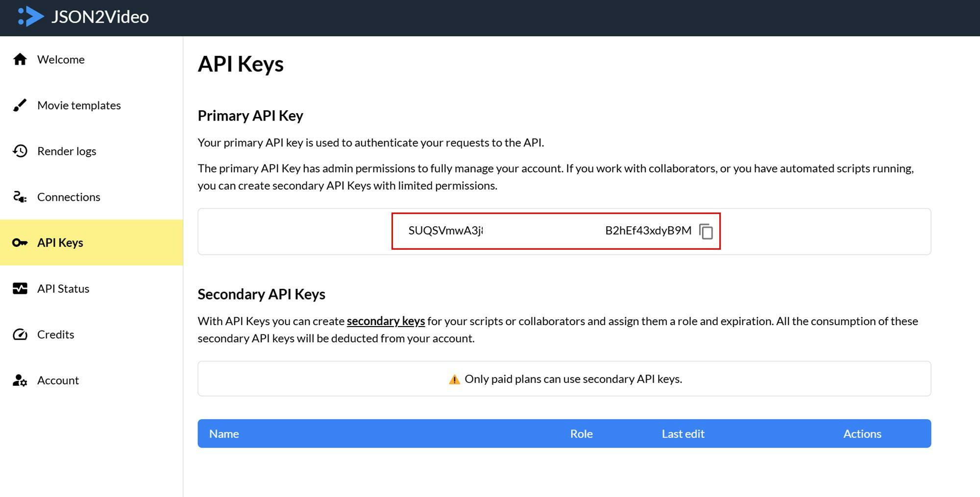Click the heartbeat monitor icon for API Status
This screenshot has width=980, height=497.
click(20, 288)
